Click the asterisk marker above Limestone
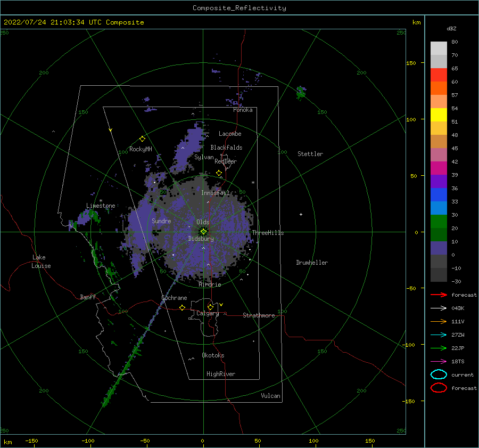The width and height of the screenshot is (479, 448). click(x=101, y=201)
